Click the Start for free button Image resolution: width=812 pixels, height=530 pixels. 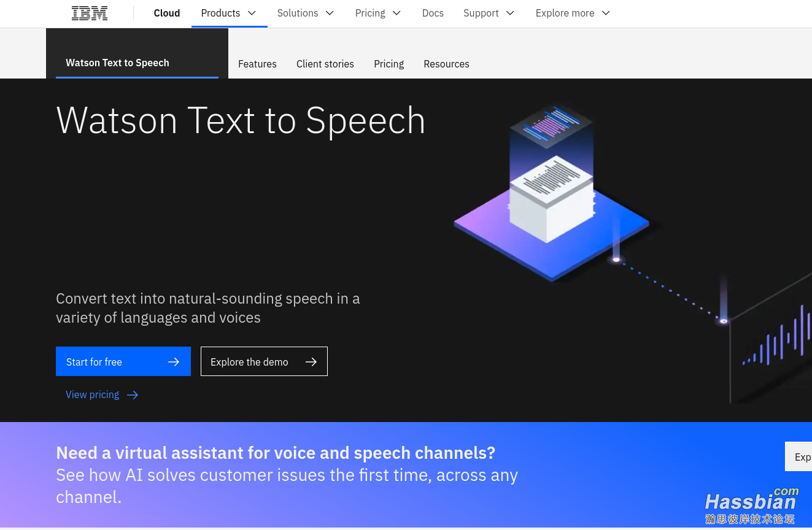(123, 361)
